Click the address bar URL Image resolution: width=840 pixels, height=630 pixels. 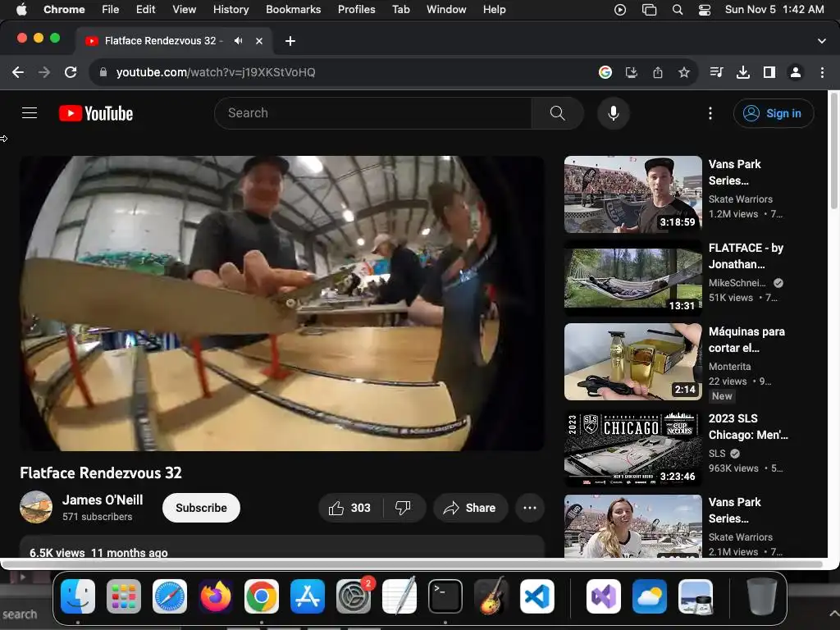click(216, 72)
